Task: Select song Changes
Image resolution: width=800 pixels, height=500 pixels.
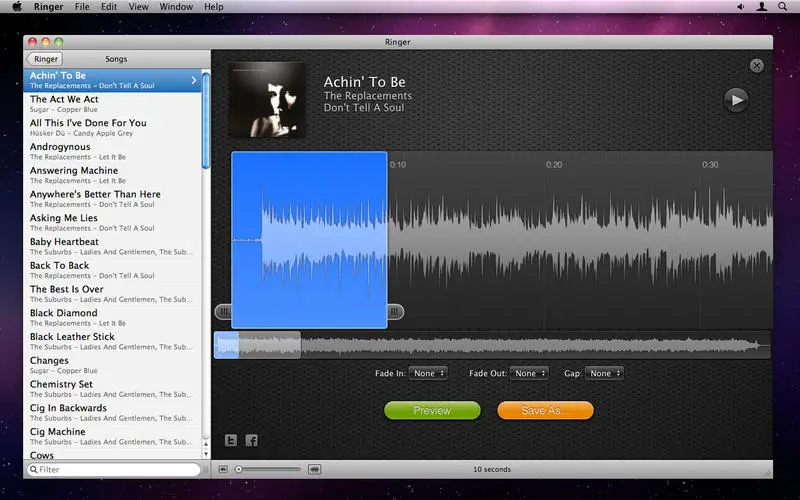Action: click(x=112, y=365)
